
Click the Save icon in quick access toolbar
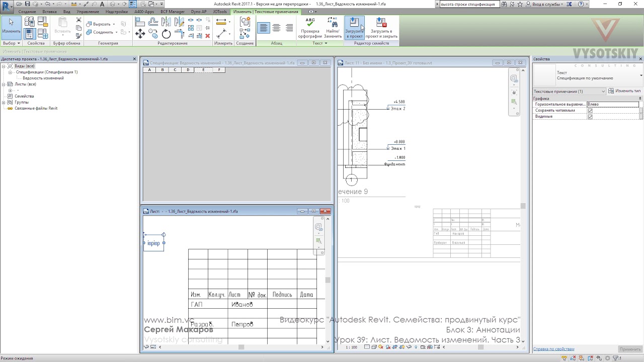pyautogui.click(x=28, y=4)
